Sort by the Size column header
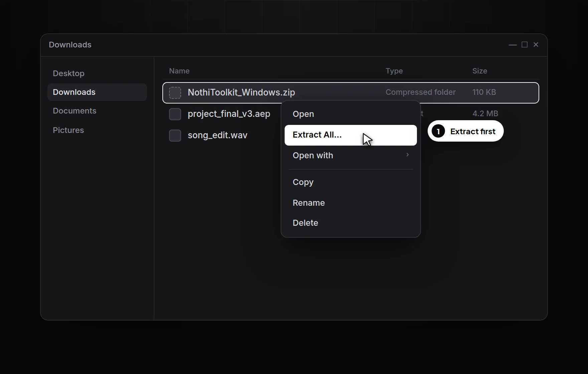The height and width of the screenshot is (374, 588). click(480, 71)
